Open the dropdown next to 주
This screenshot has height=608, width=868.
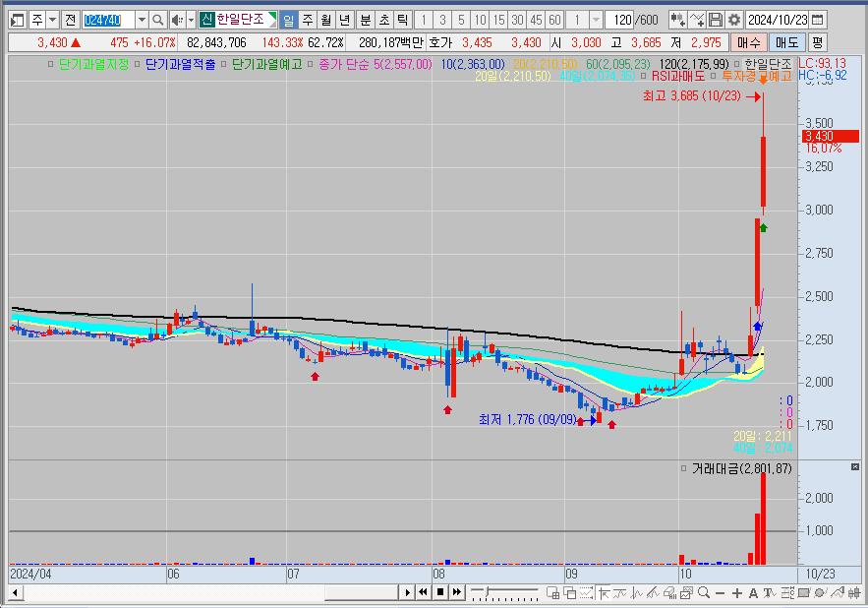click(52, 21)
